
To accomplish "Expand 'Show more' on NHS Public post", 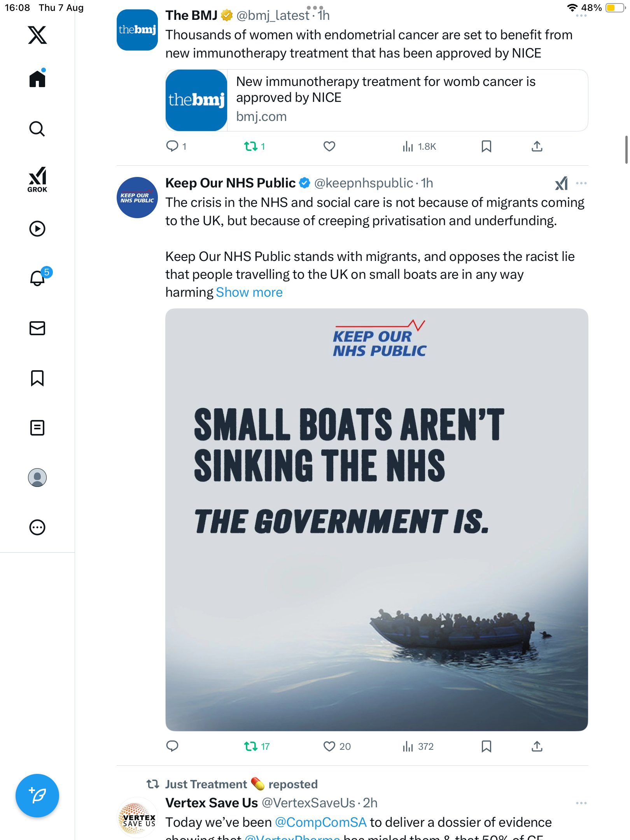I will pyautogui.click(x=249, y=292).
